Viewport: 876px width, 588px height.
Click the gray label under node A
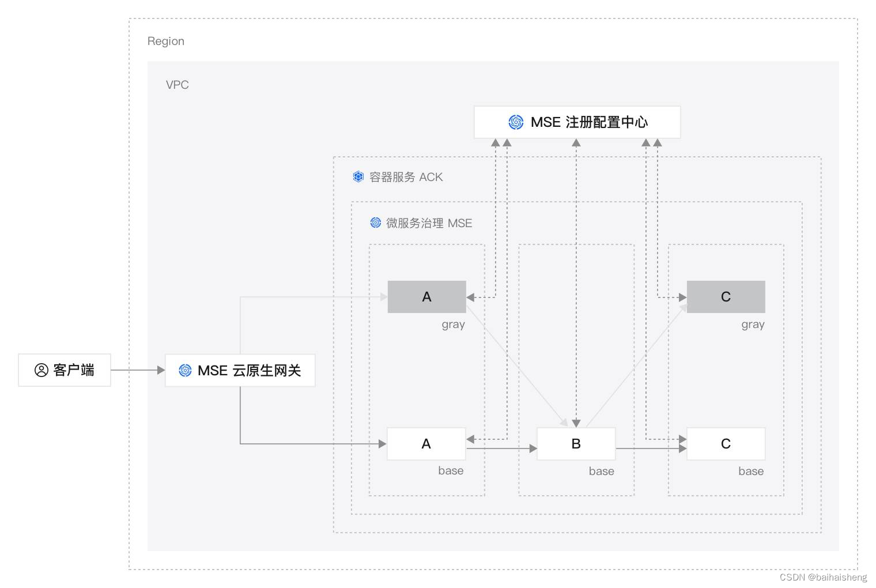(x=453, y=325)
